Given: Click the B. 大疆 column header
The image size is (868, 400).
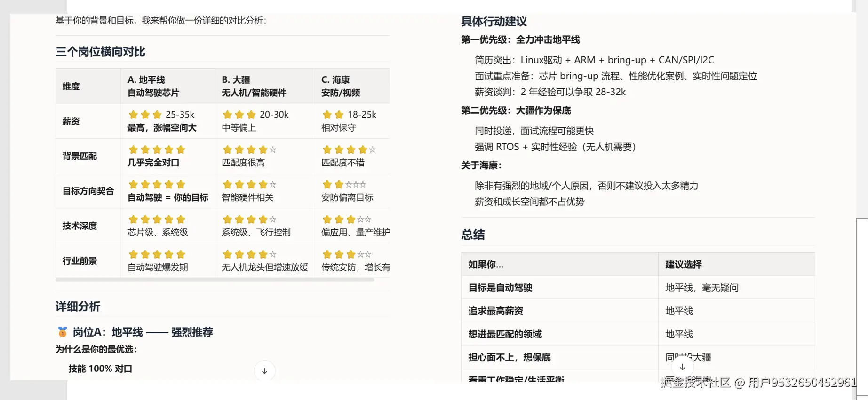Looking at the screenshot, I should pos(236,80).
